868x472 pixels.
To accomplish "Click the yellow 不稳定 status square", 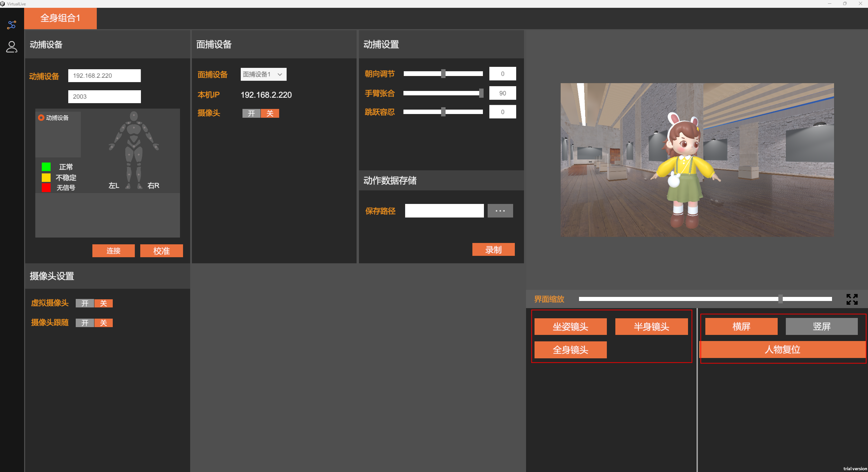I will coord(46,177).
